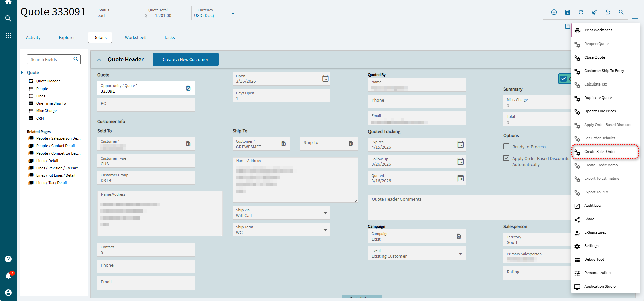Screen dimensions: 644x301
Task: Click the save disk icon in toolbar
Action: pos(568,12)
